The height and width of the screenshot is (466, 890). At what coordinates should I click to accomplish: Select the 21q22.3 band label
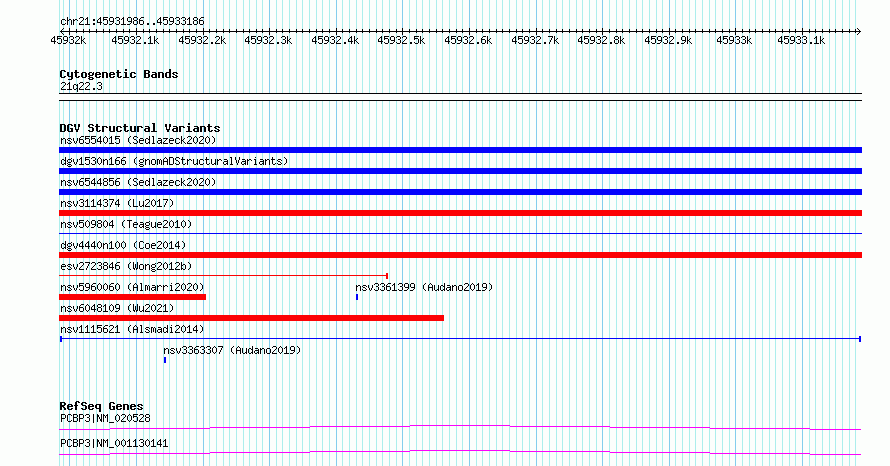coord(81,86)
